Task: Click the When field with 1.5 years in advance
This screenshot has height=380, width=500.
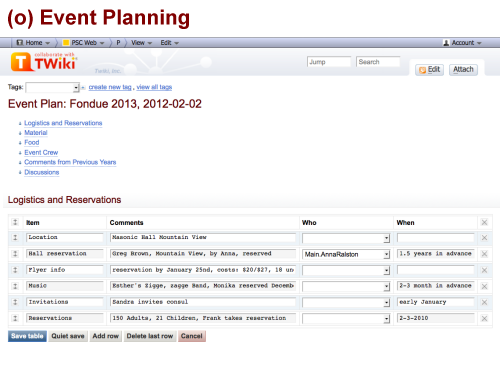Action: click(x=435, y=254)
